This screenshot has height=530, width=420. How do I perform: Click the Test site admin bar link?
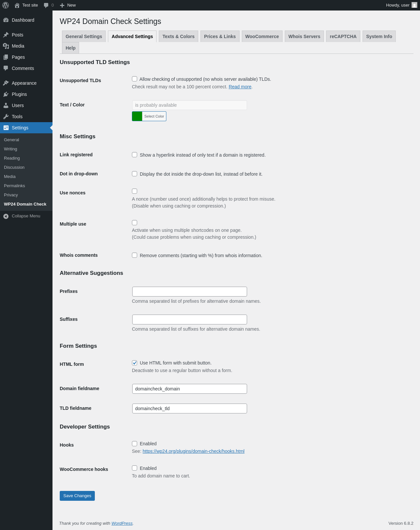tap(26, 5)
